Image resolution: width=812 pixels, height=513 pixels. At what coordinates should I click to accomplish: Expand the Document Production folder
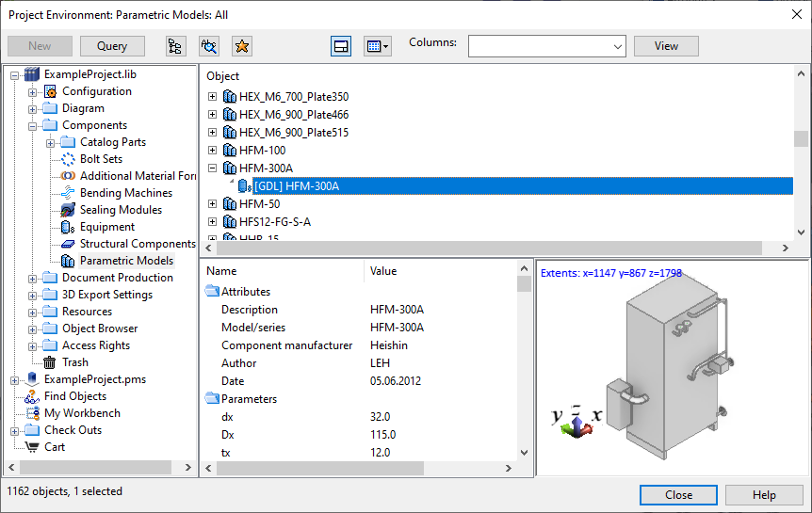coord(33,278)
